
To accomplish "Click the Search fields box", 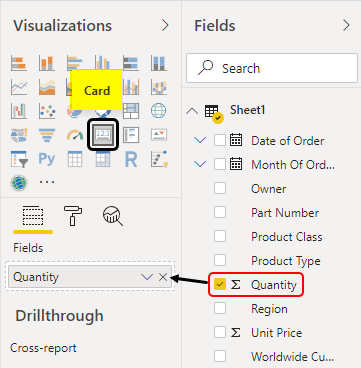I will click(x=272, y=68).
